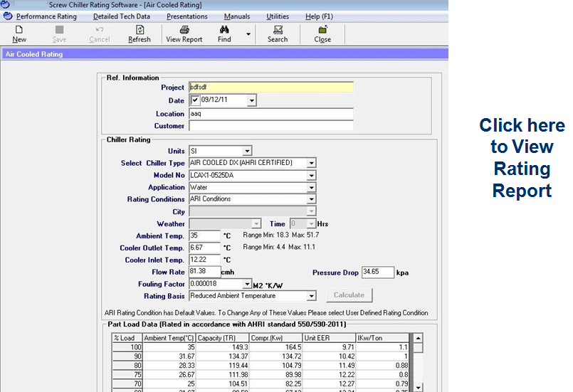Open the Time hours dropdown

(x=311, y=223)
